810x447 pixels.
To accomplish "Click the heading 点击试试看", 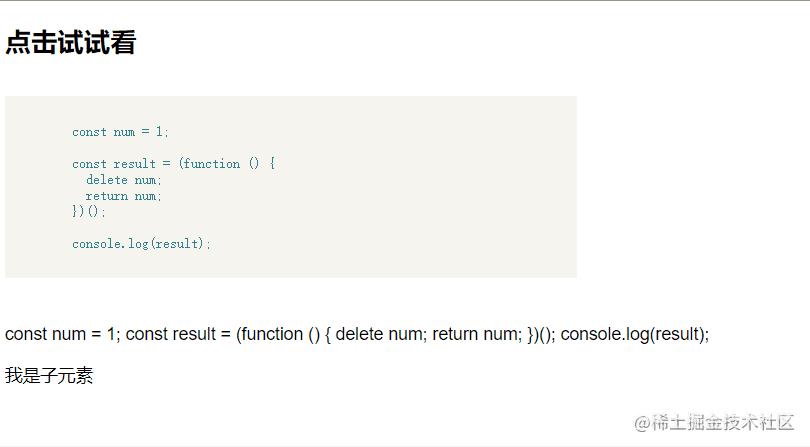I will coord(71,42).
